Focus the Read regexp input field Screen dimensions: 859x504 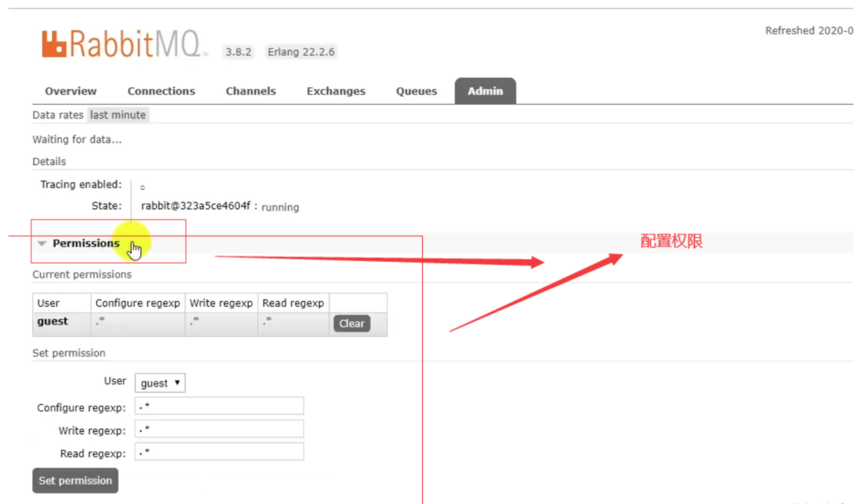219,452
